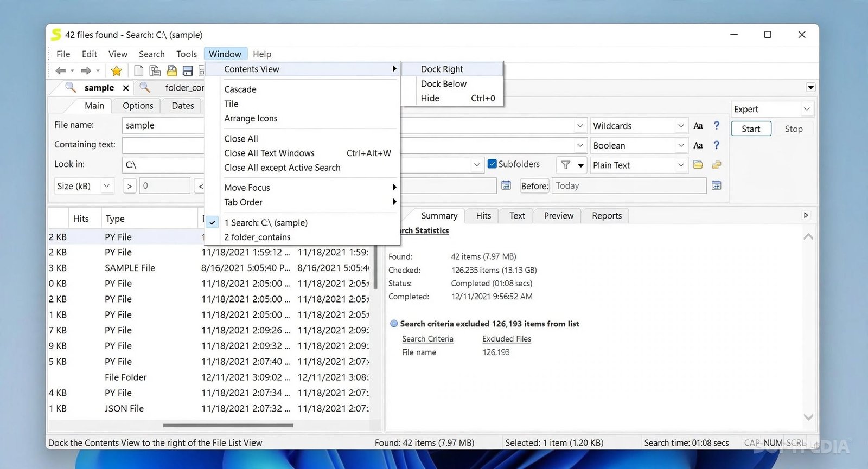The height and width of the screenshot is (469, 868).
Task: Click the copy search criteria toolbar icon
Action: pos(155,70)
